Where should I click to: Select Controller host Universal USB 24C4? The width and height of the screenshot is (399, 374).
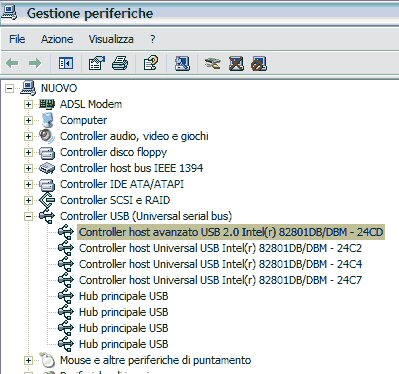220,264
